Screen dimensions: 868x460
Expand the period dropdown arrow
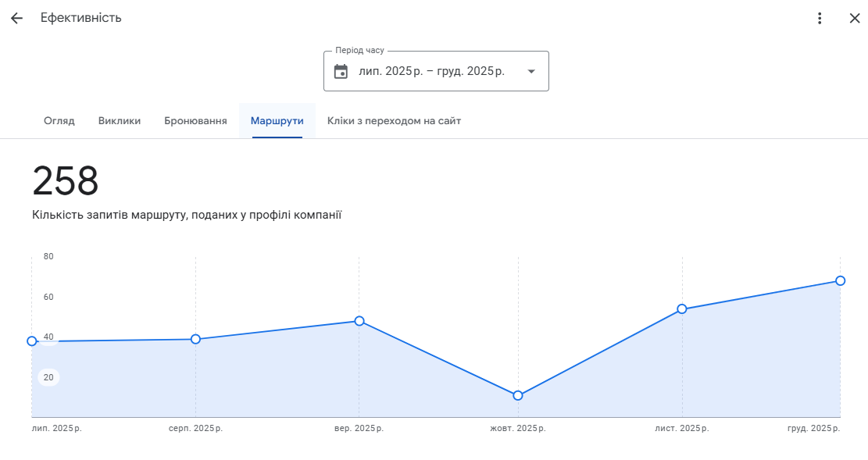(x=531, y=72)
